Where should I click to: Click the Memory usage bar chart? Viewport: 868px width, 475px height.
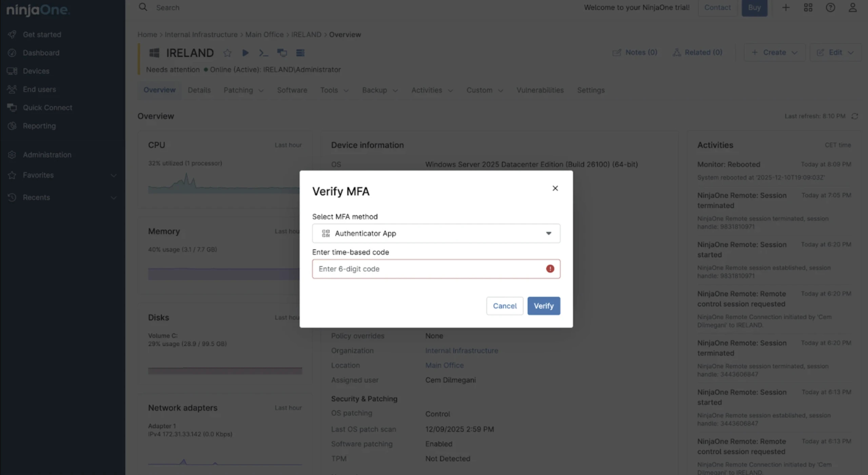point(224,274)
